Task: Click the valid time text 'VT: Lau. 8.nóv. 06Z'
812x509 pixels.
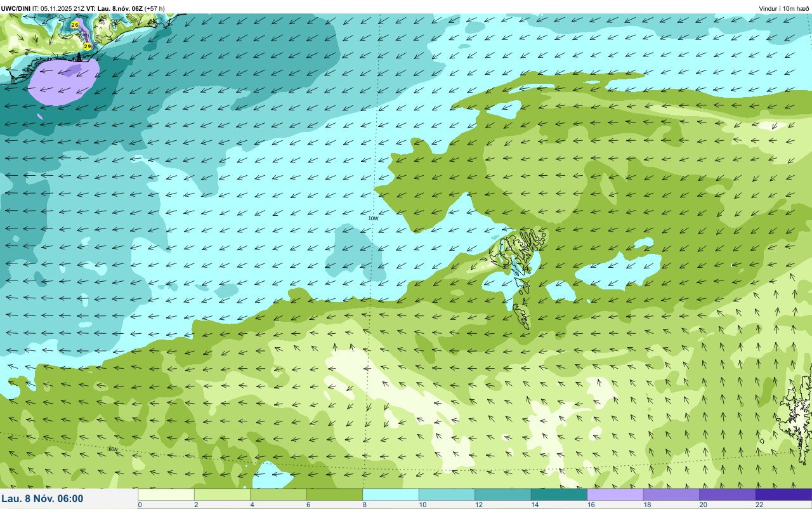Action: pos(115,8)
